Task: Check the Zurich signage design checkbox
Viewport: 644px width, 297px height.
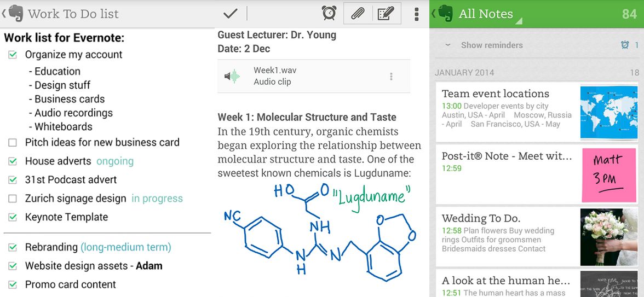Action: click(13, 199)
